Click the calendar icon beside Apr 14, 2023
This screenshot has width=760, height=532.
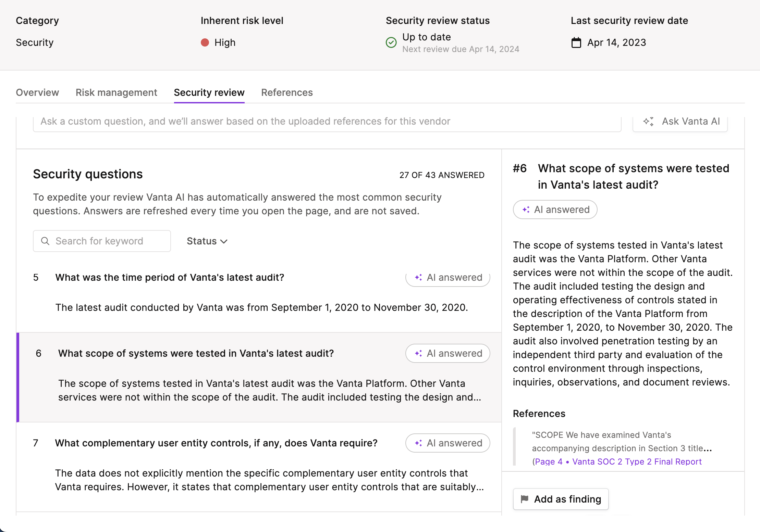pos(576,42)
